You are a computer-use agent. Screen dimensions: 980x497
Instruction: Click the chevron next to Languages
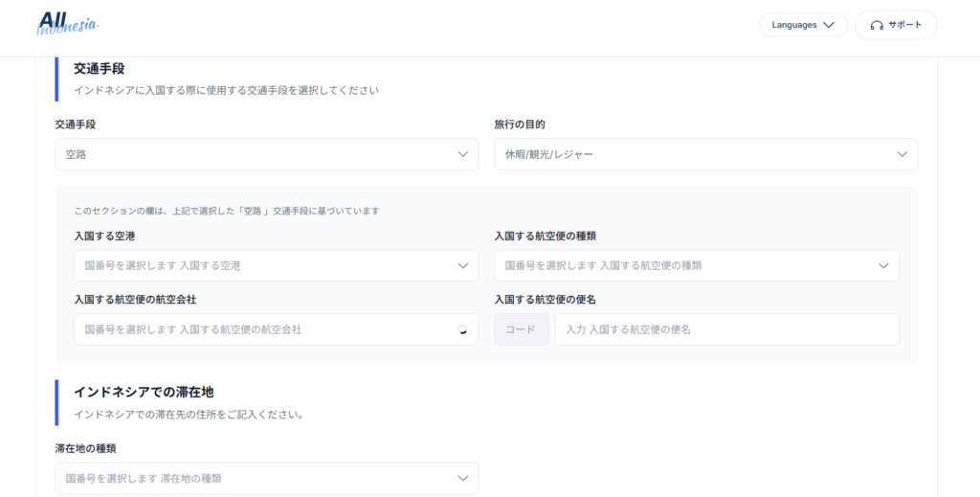tap(829, 25)
